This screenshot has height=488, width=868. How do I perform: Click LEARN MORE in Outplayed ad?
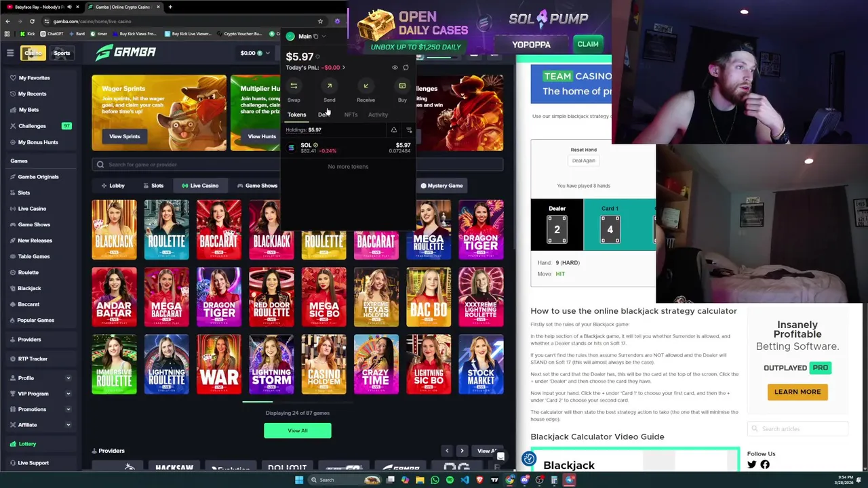(x=797, y=392)
